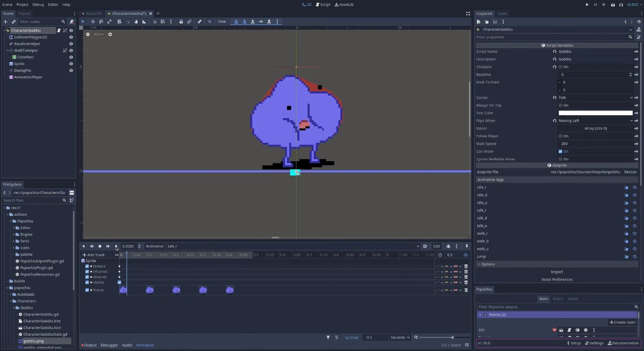Open the Debug menu
The height and width of the screenshot is (351, 644).
click(x=38, y=5)
